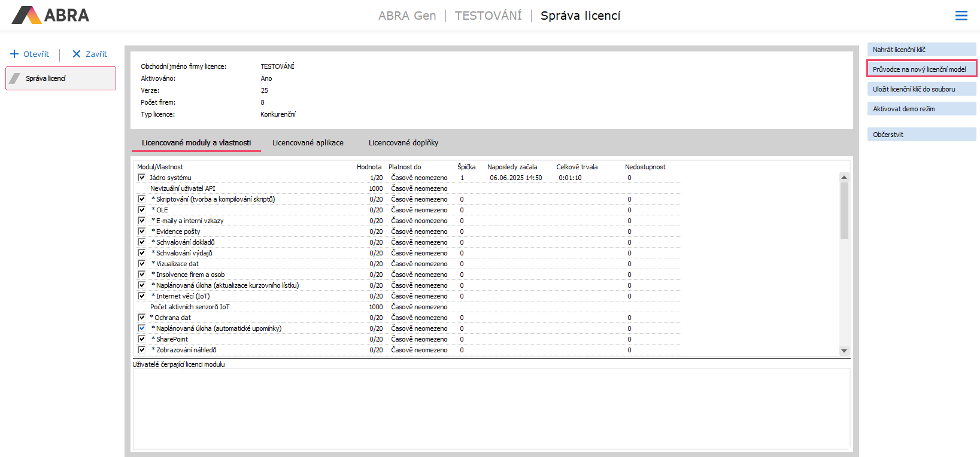
Task: Click Uložit licenční klíč do souboru
Action: pyautogui.click(x=921, y=89)
